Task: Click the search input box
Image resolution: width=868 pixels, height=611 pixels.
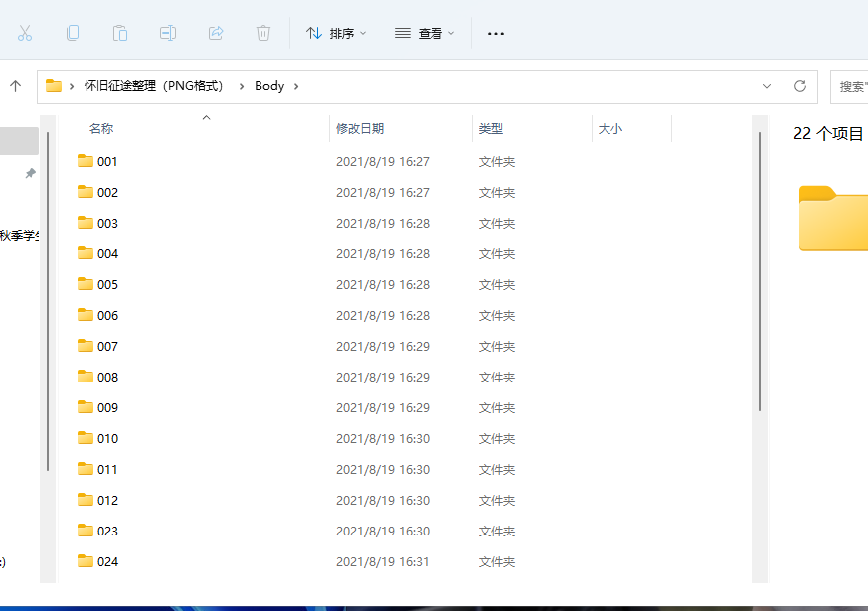Action: pos(850,86)
